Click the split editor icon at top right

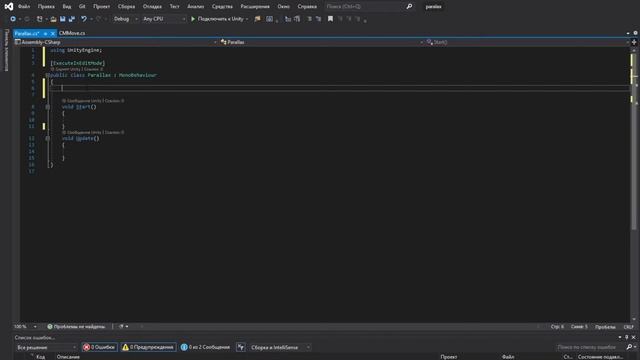pyautogui.click(x=634, y=42)
